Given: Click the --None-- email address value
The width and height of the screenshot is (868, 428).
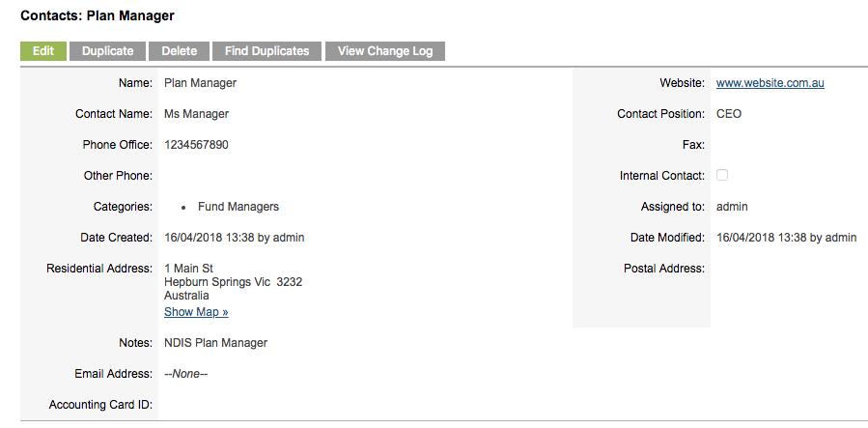Looking at the screenshot, I should click(x=185, y=374).
